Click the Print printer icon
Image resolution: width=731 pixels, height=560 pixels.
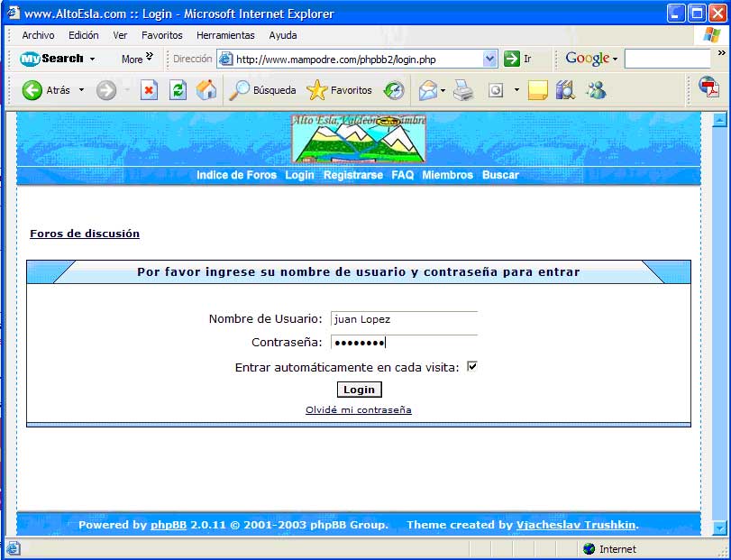(463, 90)
